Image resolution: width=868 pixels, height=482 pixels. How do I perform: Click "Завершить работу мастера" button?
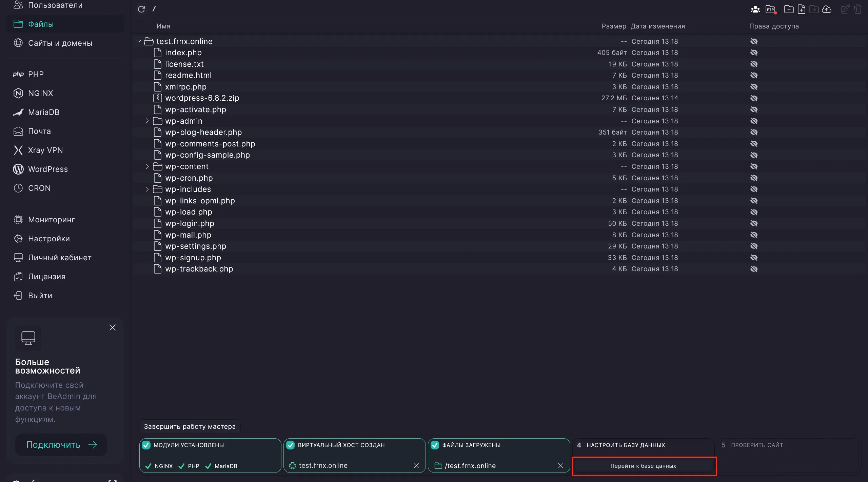(190, 426)
